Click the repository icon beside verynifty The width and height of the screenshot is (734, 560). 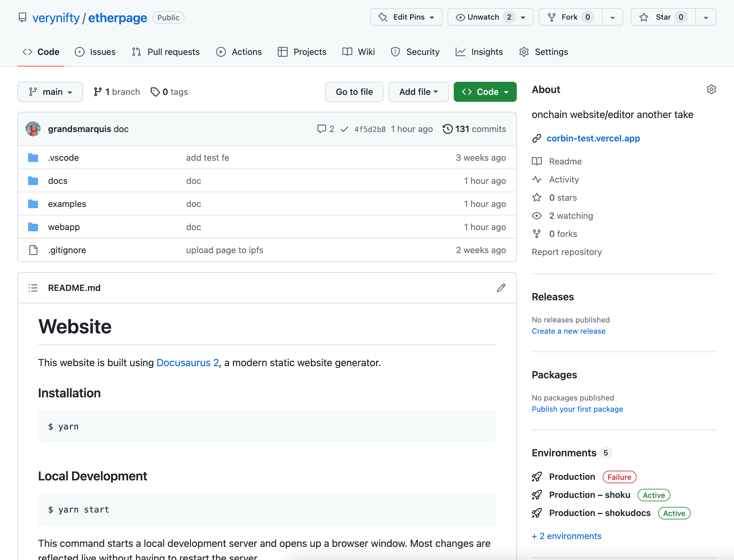(x=22, y=17)
